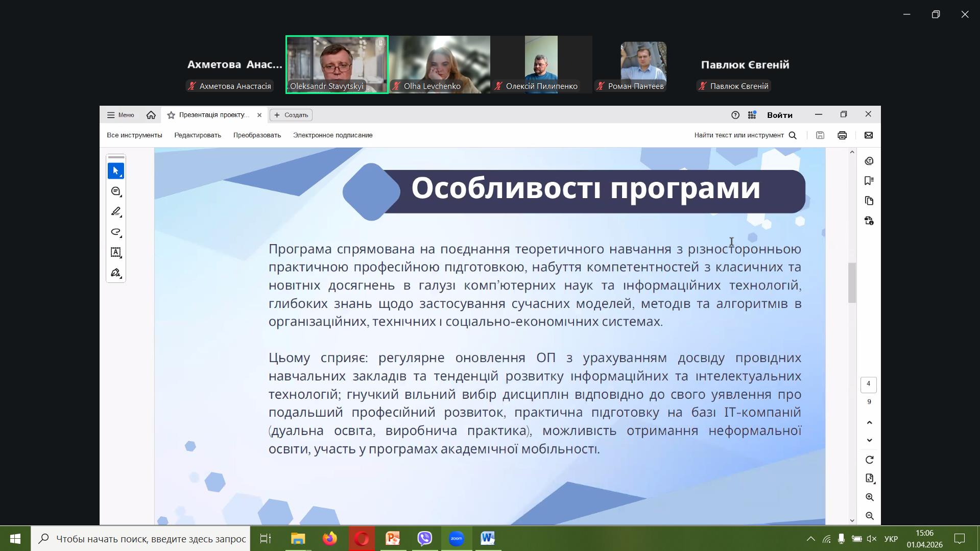This screenshot has height=551, width=980.
Task: Click the print document icon
Action: (842, 135)
